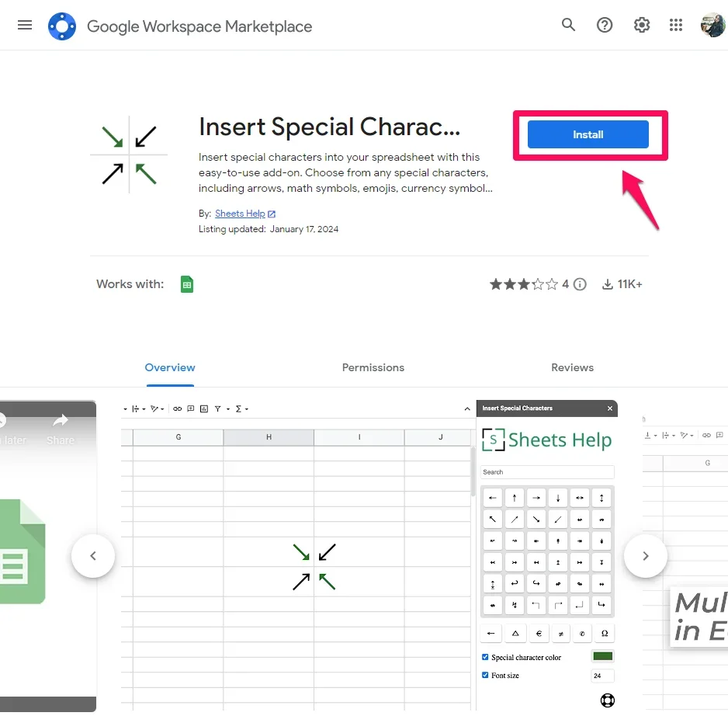The image size is (728, 716).
Task: Click the Share button on video thumbnail
Action: click(x=61, y=429)
